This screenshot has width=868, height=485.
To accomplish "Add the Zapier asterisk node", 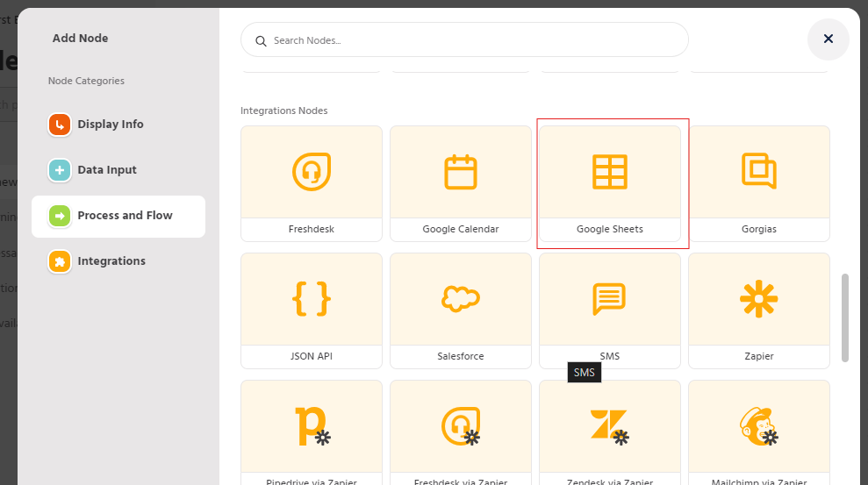I will click(x=758, y=299).
